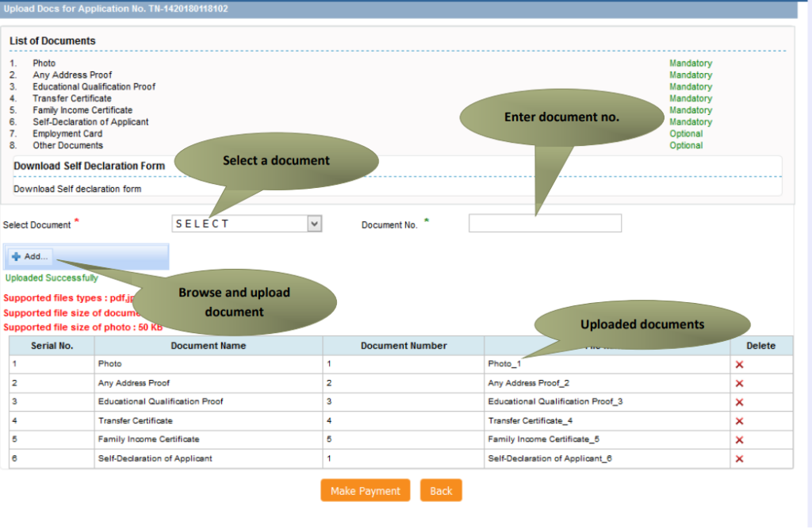Image resolution: width=812 pixels, height=529 pixels.
Task: Click the plus icon on Add button
Action: [x=16, y=257]
